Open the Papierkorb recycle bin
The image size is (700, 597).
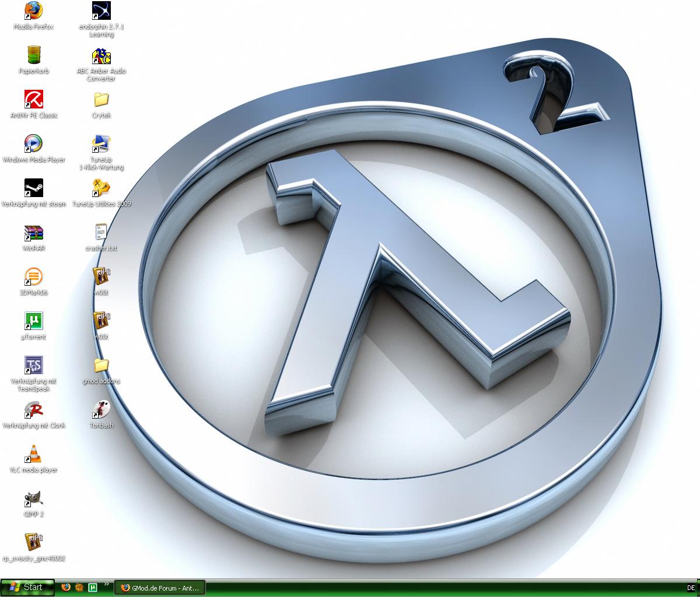tap(34, 55)
